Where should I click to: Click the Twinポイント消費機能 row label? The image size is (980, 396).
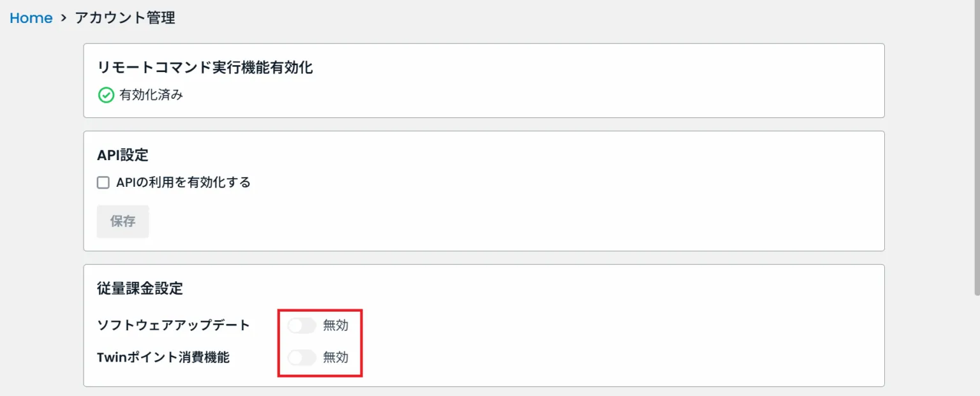tap(163, 357)
